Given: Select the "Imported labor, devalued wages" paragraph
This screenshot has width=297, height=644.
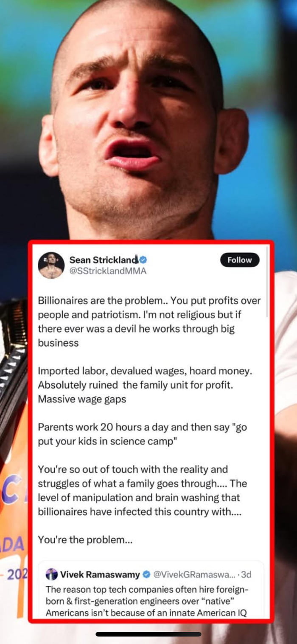Looking at the screenshot, I should coord(145,385).
